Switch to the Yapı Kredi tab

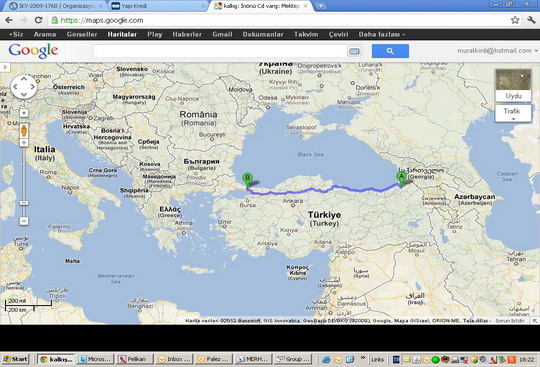click(159, 6)
